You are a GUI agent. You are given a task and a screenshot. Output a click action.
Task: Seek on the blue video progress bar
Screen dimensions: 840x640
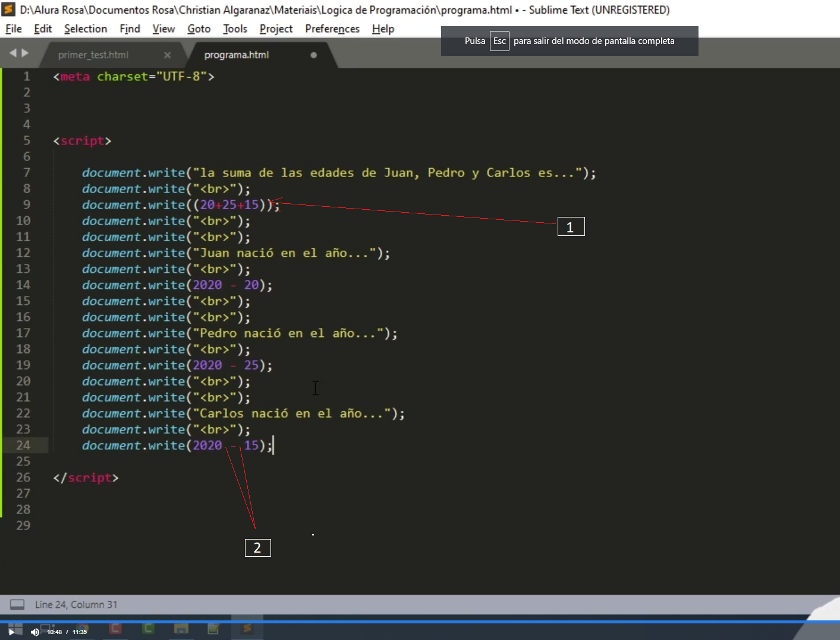(420, 622)
